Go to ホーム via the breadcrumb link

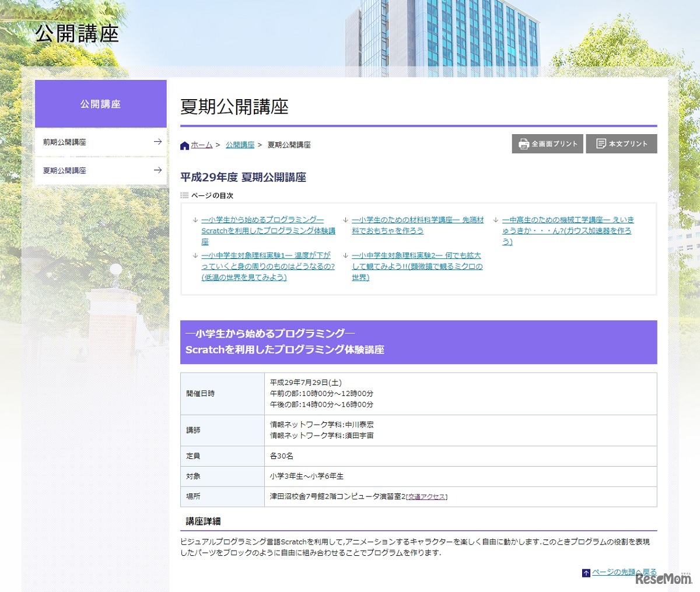pyautogui.click(x=202, y=145)
